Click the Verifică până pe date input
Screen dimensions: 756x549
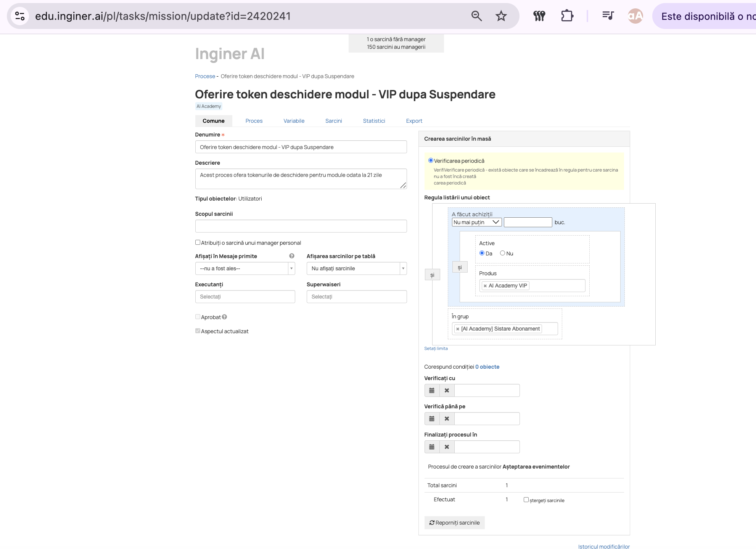pyautogui.click(x=487, y=419)
